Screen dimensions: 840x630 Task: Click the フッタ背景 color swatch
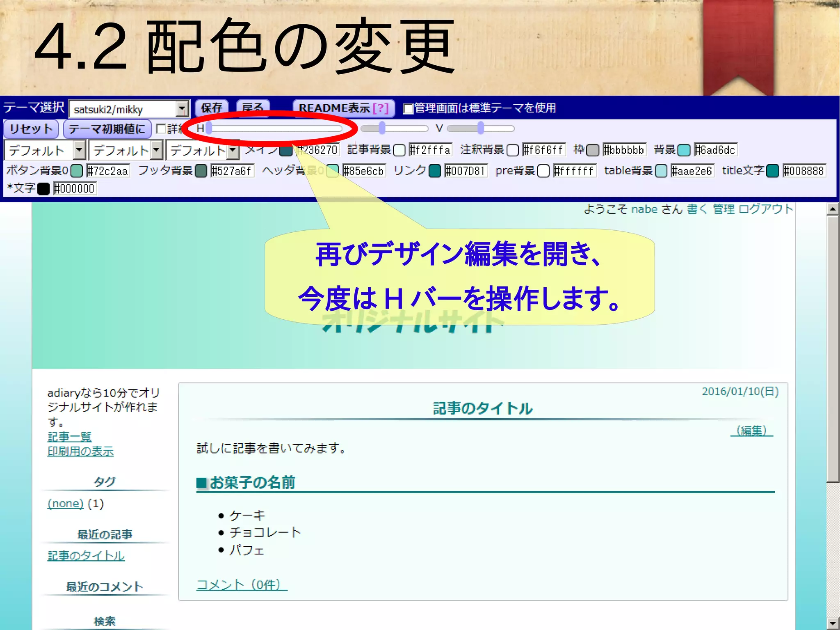[201, 171]
